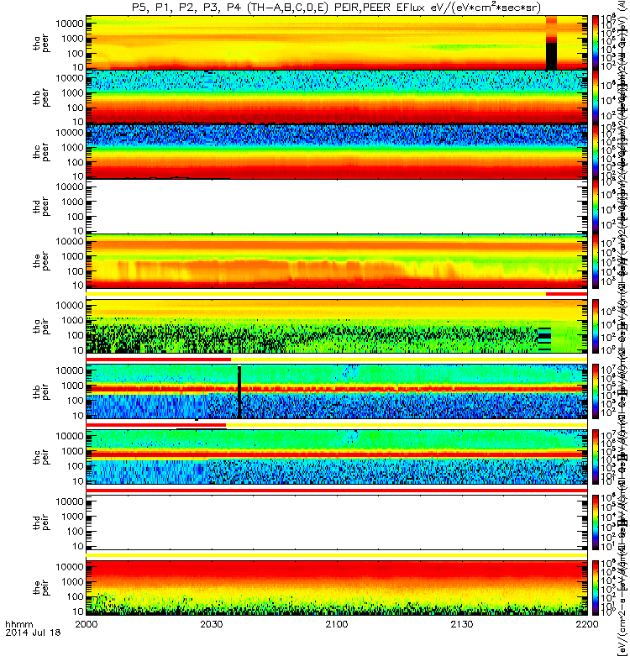The height and width of the screenshot is (672, 630).
Task: Click the 100 tick label of thc peer
Action: point(75,162)
